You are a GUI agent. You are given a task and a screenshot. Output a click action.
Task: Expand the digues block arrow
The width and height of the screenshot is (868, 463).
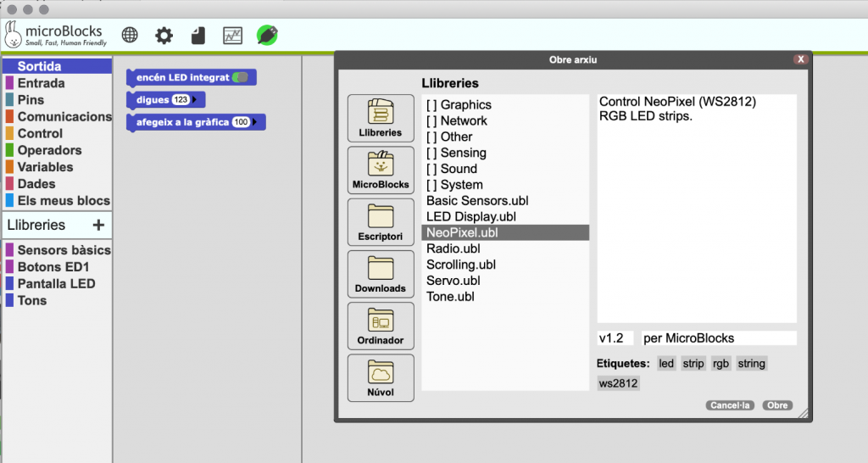(x=195, y=100)
